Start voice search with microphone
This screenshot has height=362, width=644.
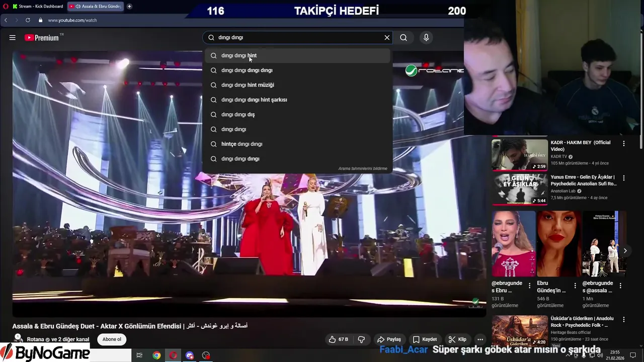point(426,38)
